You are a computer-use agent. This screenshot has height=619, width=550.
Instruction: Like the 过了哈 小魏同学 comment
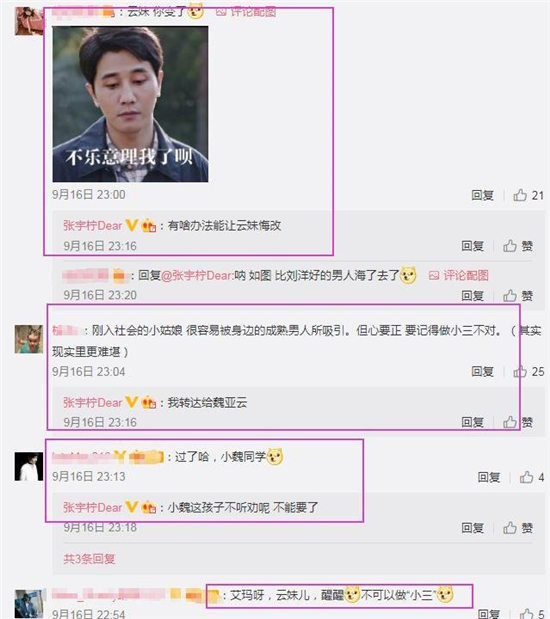531,477
